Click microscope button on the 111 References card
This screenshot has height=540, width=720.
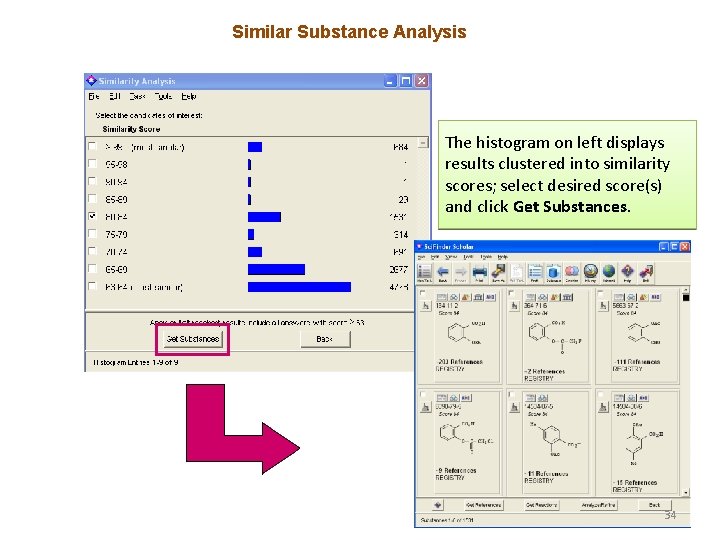603,306
